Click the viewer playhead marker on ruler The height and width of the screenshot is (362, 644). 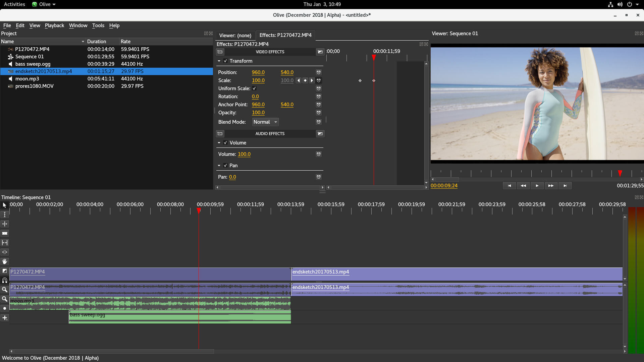point(620,173)
